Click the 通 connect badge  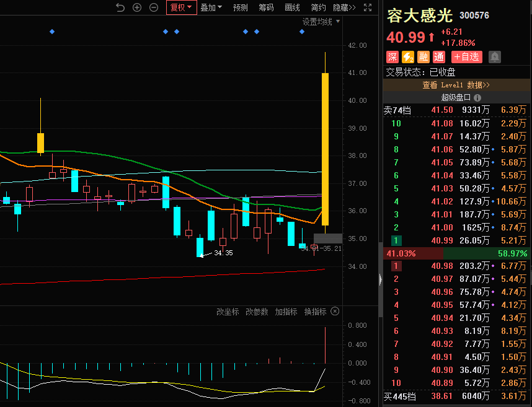click(439, 57)
